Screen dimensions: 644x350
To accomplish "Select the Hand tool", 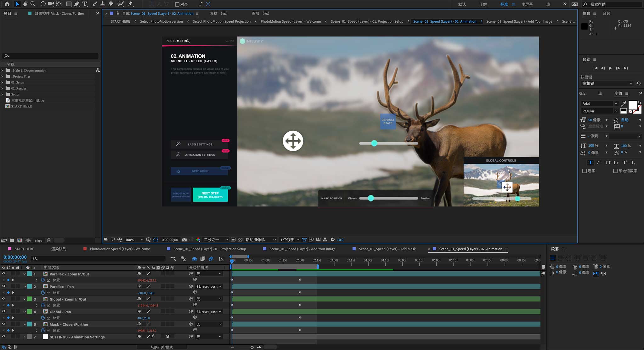I will click(x=25, y=4).
